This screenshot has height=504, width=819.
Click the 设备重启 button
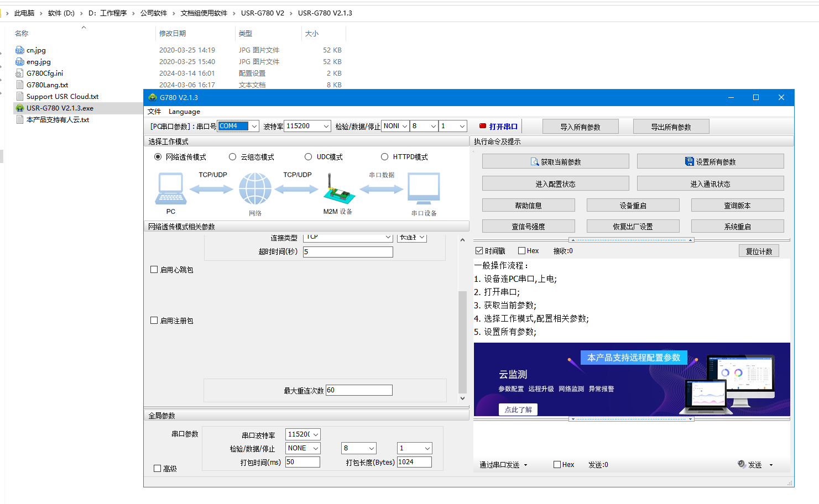point(633,206)
